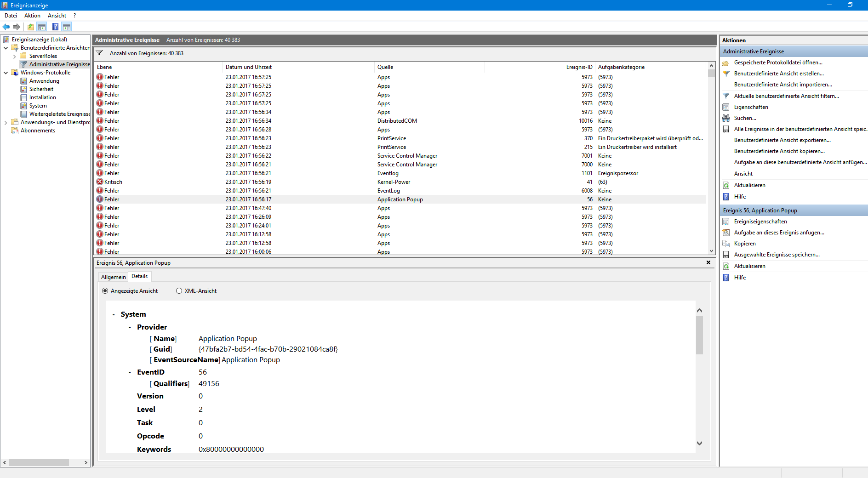Click the Aktuelle Ansicht filtern icon
Image resolution: width=868 pixels, height=478 pixels.
pyautogui.click(x=726, y=96)
